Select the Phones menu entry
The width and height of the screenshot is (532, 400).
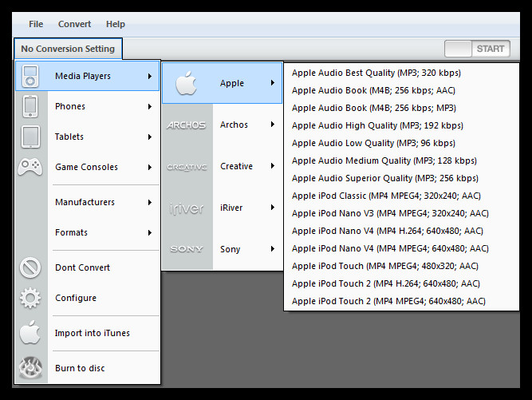[87, 106]
